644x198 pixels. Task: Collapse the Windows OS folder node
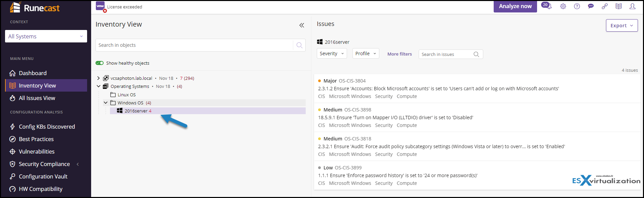(x=106, y=103)
